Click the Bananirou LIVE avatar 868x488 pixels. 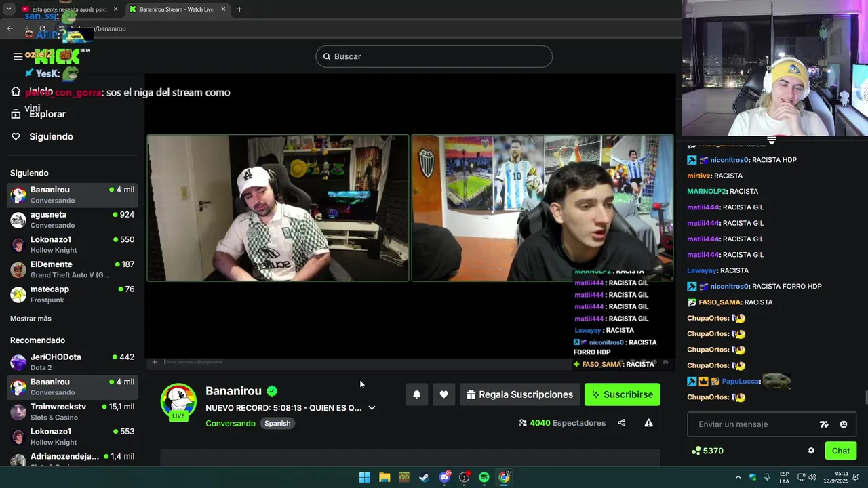(178, 401)
